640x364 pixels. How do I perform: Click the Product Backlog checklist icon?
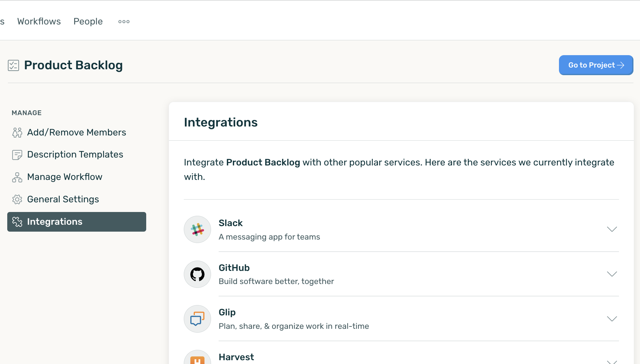pyautogui.click(x=13, y=65)
